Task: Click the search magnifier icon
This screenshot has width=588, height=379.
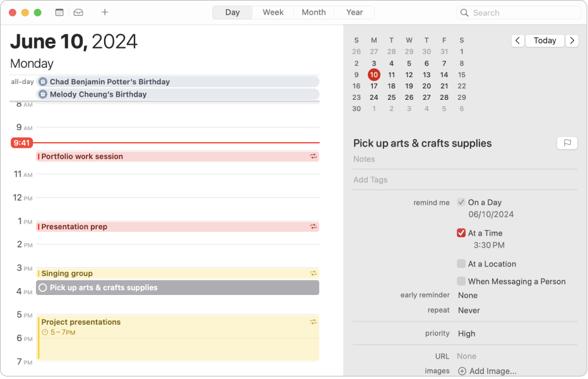Action: (464, 13)
